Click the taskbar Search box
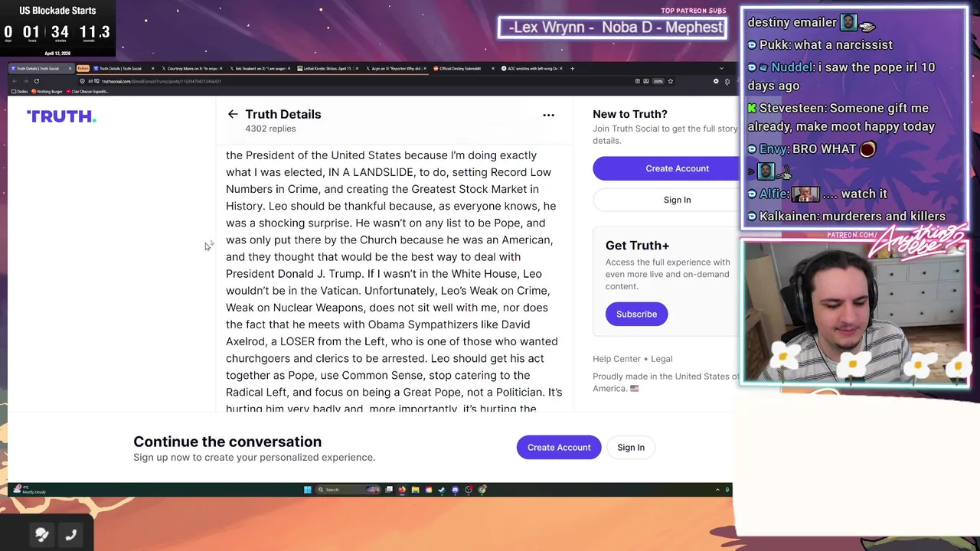Viewport: 980px width, 551px height. click(349, 490)
